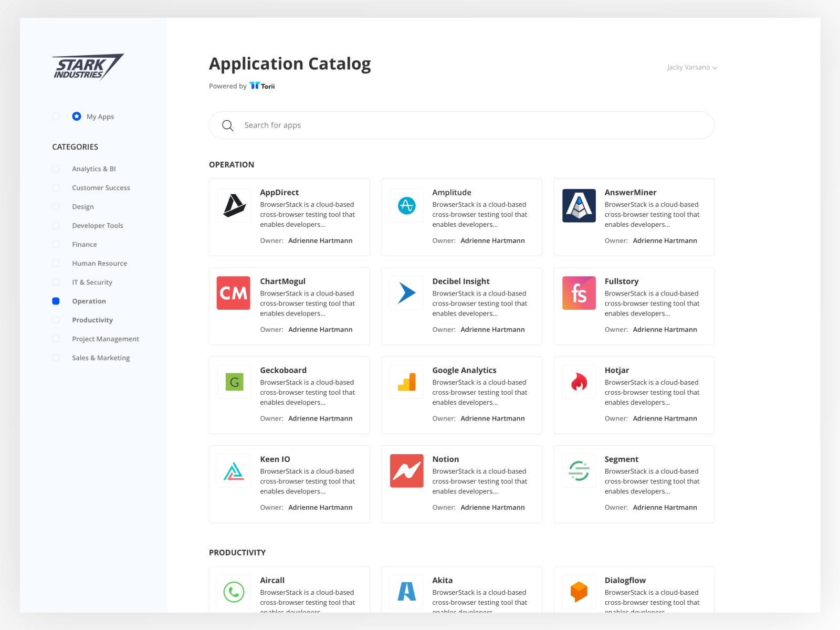Open the ChartMogul CM icon

[234, 293]
